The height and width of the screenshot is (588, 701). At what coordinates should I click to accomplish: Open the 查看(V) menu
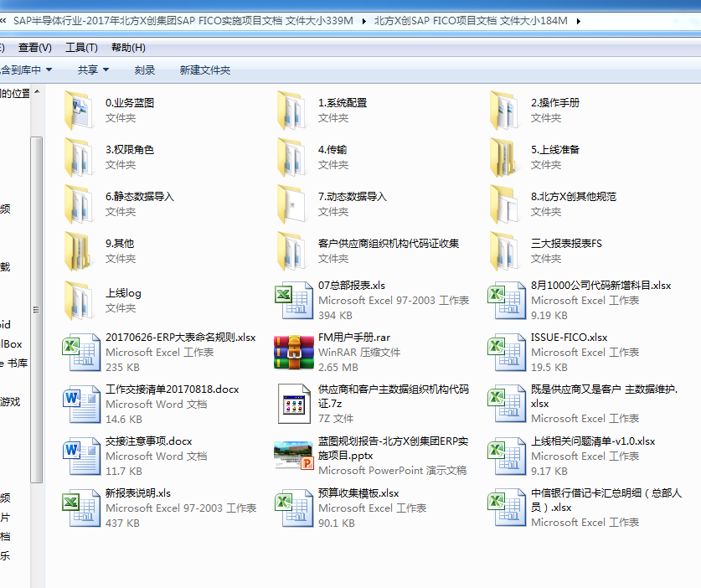click(x=35, y=48)
